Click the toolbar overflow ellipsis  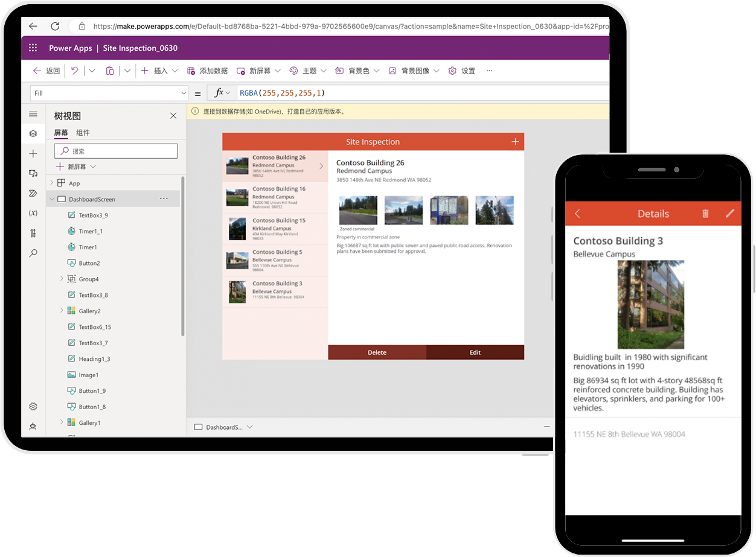tap(489, 71)
